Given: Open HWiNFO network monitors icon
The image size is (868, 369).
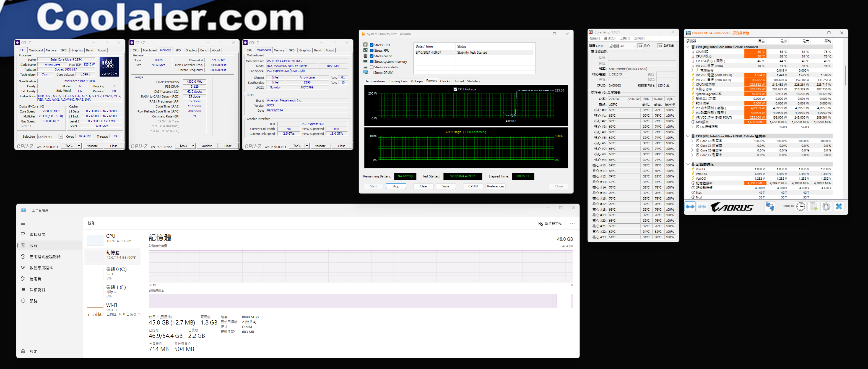Looking at the screenshot, I should 770,206.
